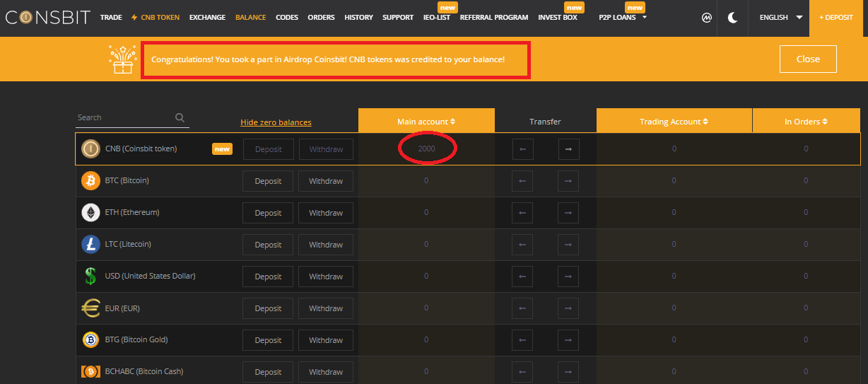
Task: Click the ETH transfer right arrow
Action: point(568,213)
